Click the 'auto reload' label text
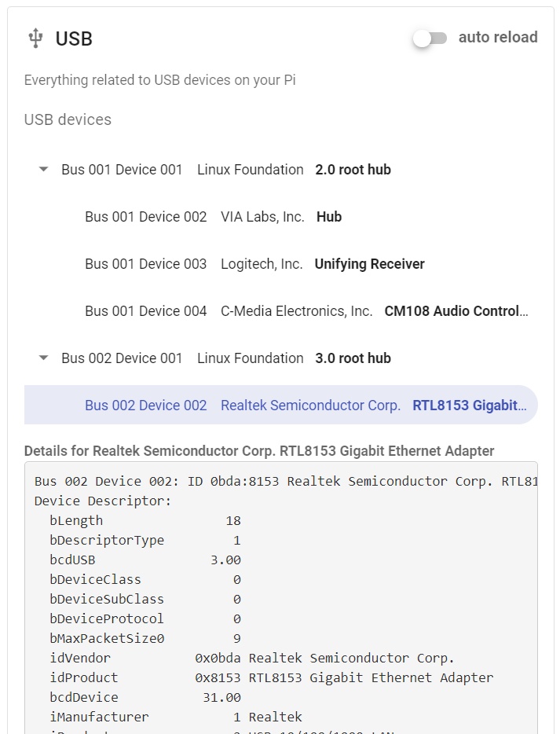 click(498, 38)
